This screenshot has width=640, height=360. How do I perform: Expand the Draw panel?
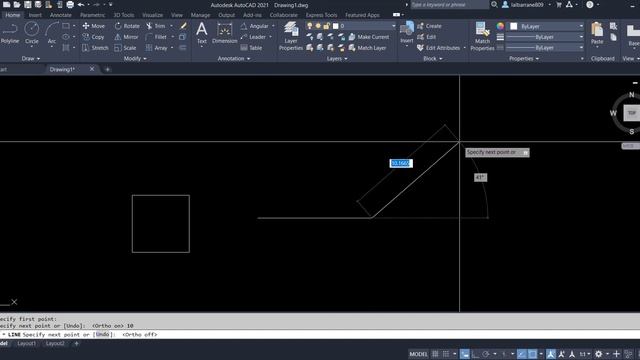[31, 58]
